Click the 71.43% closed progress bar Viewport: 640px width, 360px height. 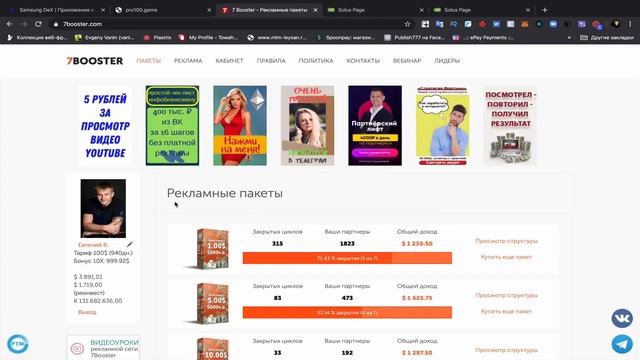tap(347, 258)
